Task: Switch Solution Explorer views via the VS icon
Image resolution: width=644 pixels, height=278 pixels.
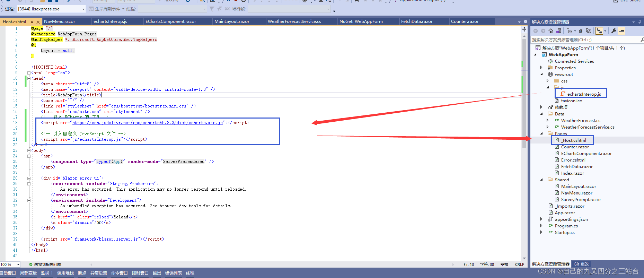Action: pyautogui.click(x=558, y=31)
